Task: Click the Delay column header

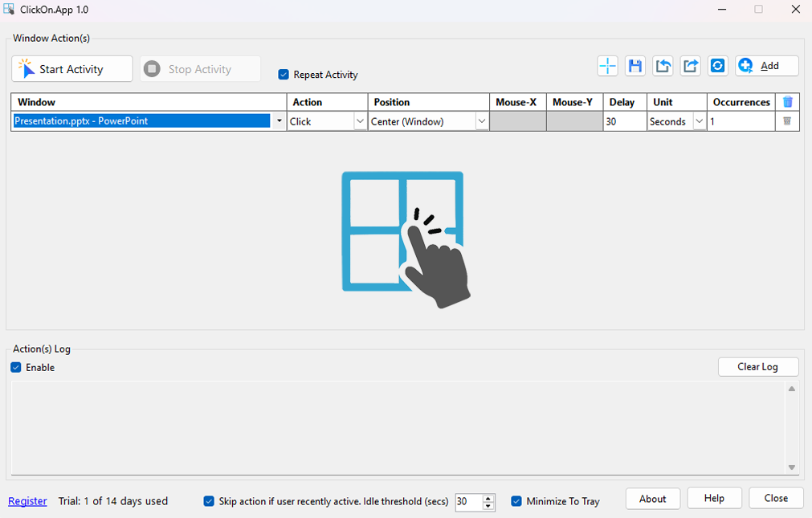Action: [x=625, y=102]
